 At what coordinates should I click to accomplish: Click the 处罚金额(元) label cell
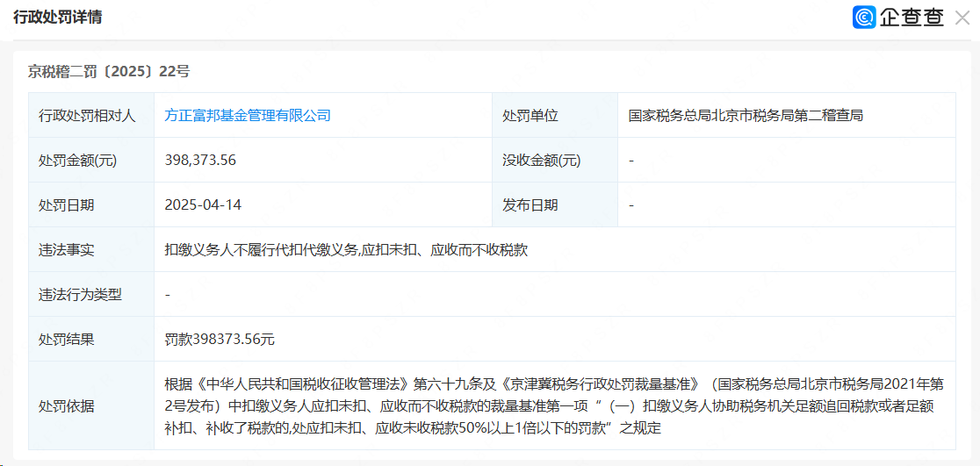(x=91, y=161)
